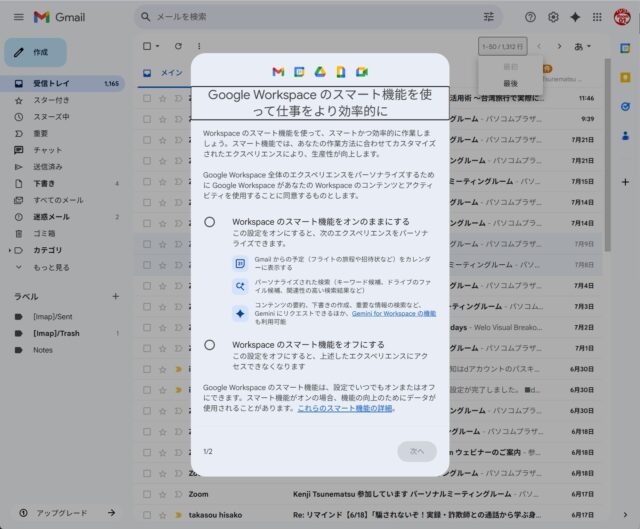
Task: Create new label with plus icon
Action: 116,296
